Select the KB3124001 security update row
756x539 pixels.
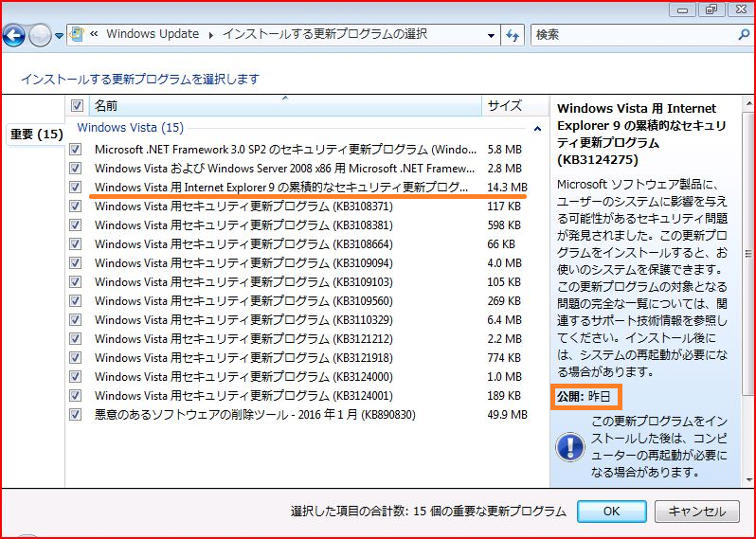307,395
